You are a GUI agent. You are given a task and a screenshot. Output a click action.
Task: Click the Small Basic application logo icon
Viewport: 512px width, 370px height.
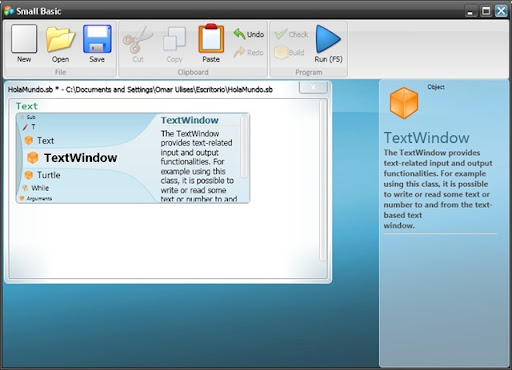[x=9, y=11]
